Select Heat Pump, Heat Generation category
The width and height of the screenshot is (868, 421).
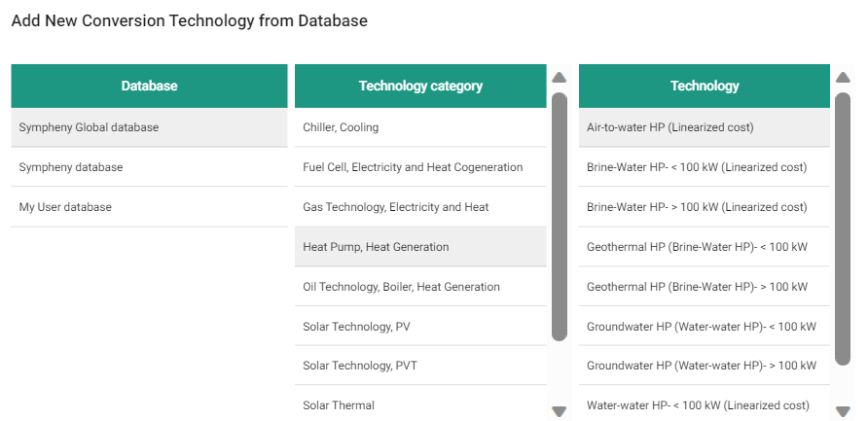(419, 247)
